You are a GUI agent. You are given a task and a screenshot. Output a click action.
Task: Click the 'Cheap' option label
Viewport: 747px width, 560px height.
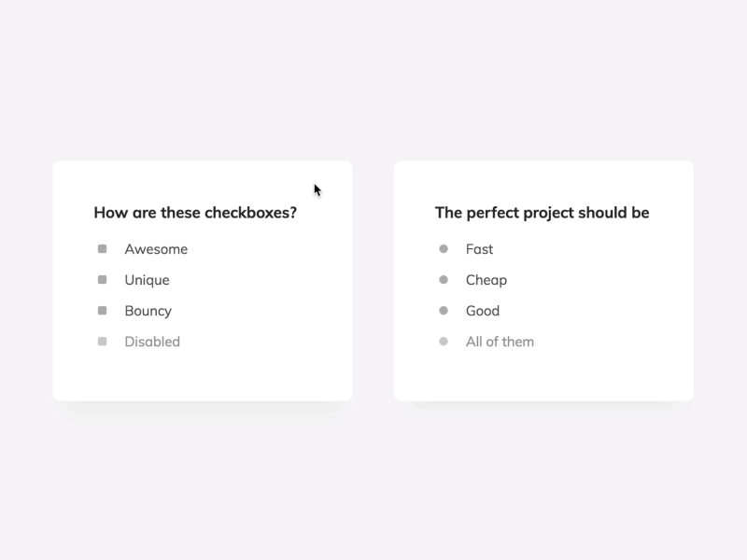coord(486,279)
